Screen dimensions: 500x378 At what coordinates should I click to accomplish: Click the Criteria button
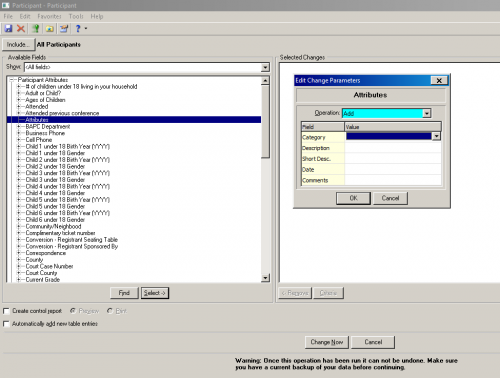[x=328, y=293]
